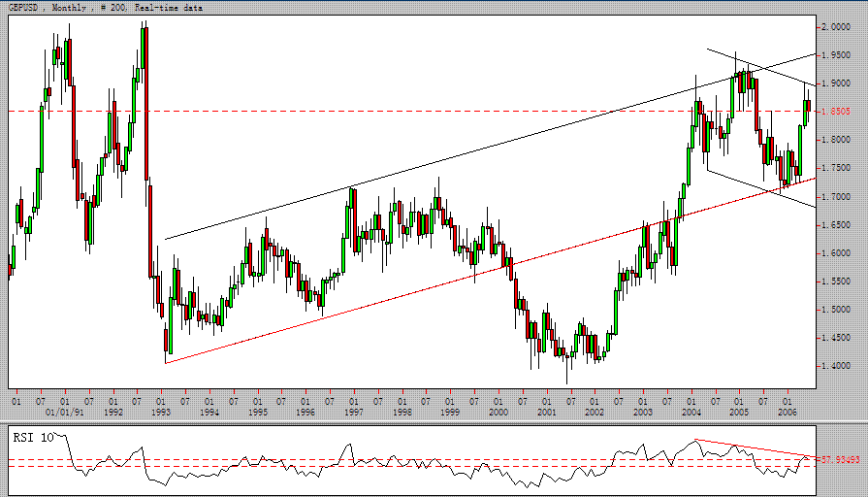Select the 1.7000 price axis label
This screenshot has height=497, width=868.
tap(836, 197)
